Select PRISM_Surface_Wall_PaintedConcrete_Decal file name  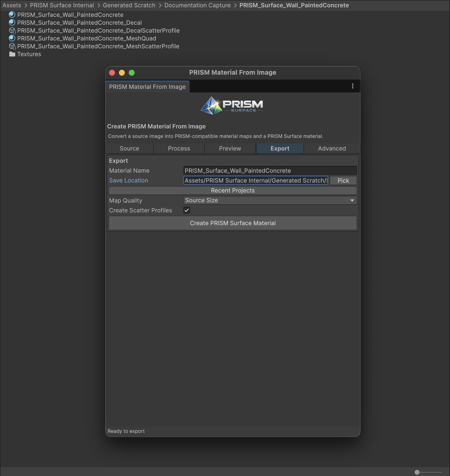80,23
